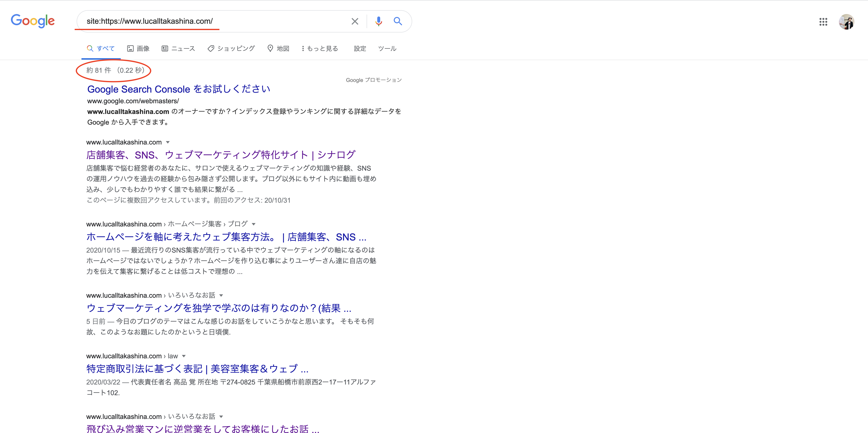Click the Google プロモーション label
The width and height of the screenshot is (868, 433).
click(x=374, y=80)
